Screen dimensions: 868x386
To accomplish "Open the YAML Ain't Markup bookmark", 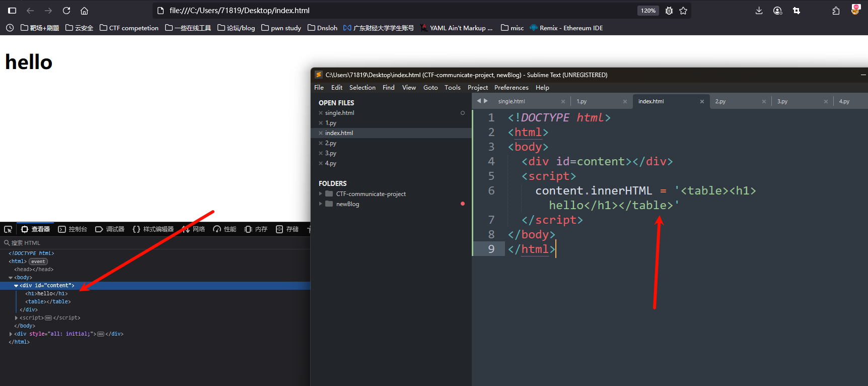I will pos(457,28).
